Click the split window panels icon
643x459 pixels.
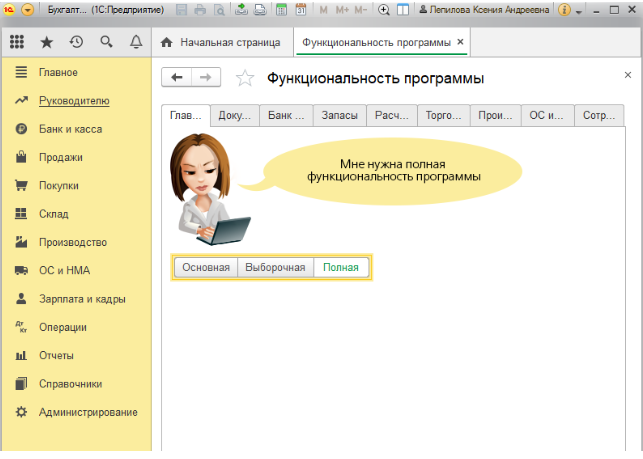pyautogui.click(x=403, y=10)
